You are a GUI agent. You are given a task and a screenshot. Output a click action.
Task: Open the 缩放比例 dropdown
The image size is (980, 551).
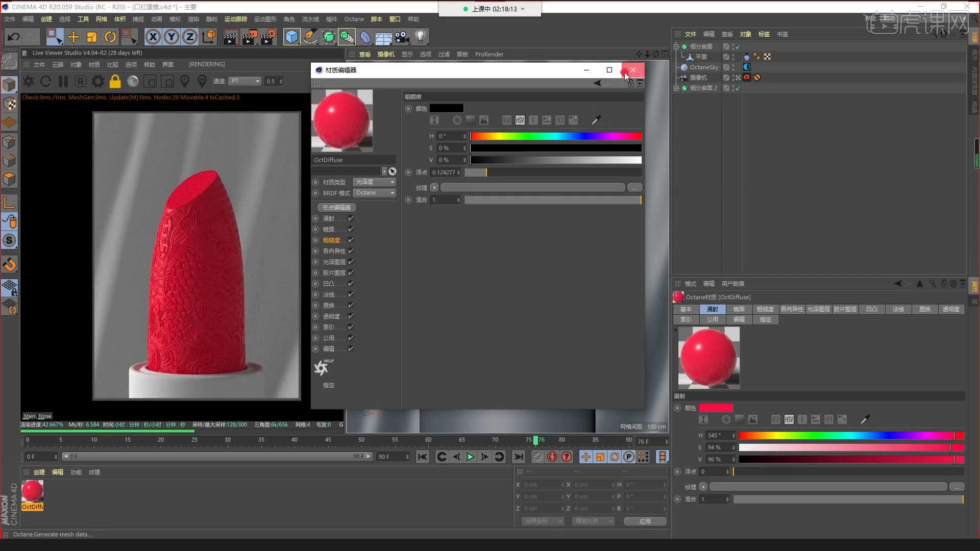593,521
